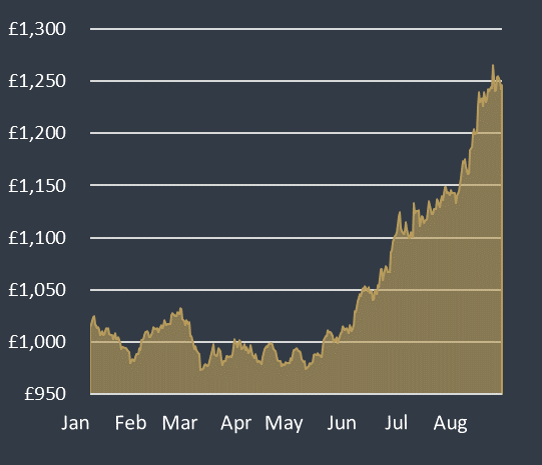Select the Jun month label
The width and height of the screenshot is (542, 465).
[342, 423]
